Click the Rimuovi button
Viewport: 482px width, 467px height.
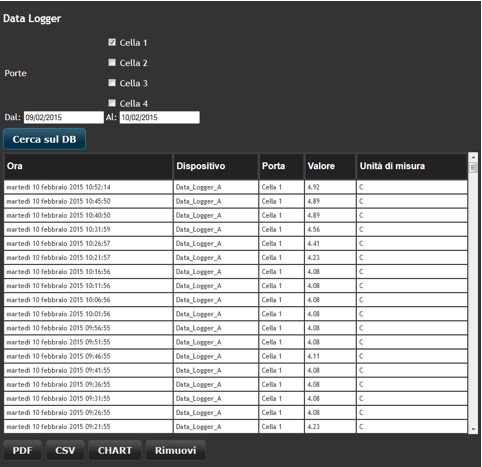pos(176,450)
